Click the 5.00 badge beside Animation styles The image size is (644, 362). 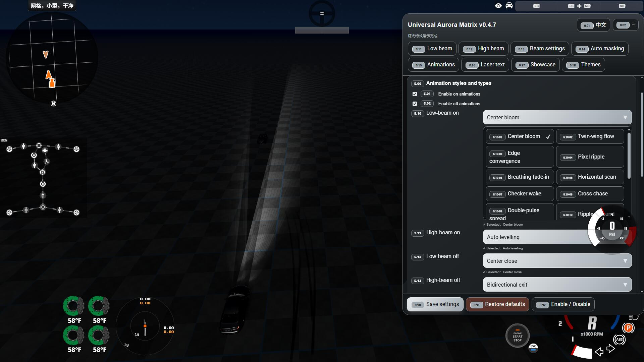[418, 83]
